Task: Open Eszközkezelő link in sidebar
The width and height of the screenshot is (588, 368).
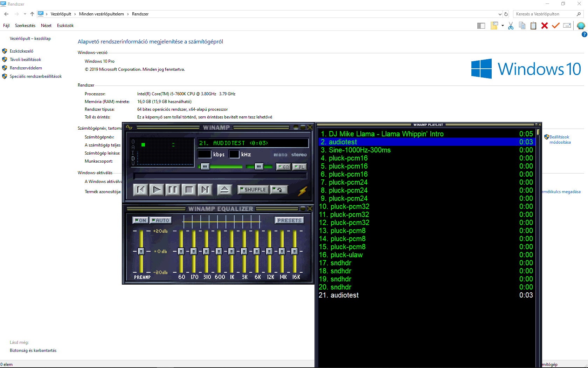Action: (x=21, y=51)
